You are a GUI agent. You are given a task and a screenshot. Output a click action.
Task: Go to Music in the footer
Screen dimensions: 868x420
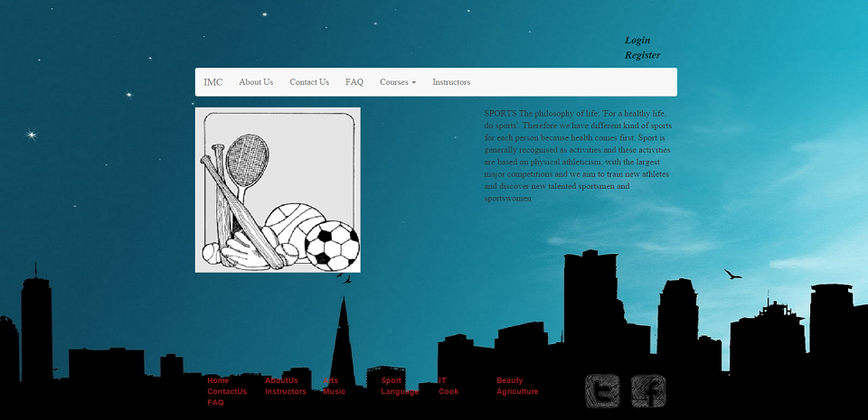(334, 391)
